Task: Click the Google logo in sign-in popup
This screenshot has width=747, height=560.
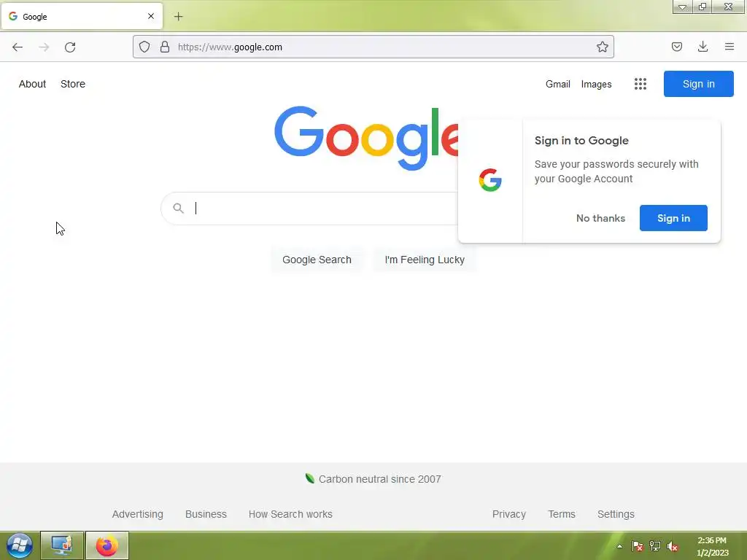Action: pyautogui.click(x=490, y=180)
